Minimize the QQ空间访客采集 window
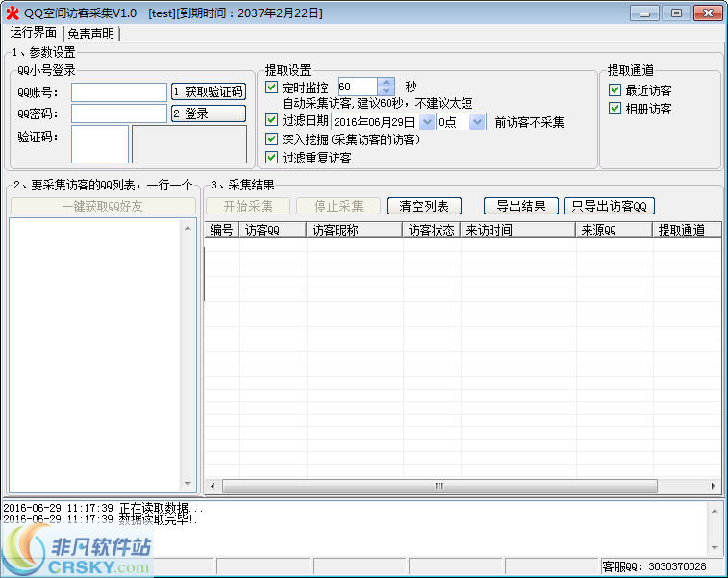The height and width of the screenshot is (578, 728). [644, 13]
